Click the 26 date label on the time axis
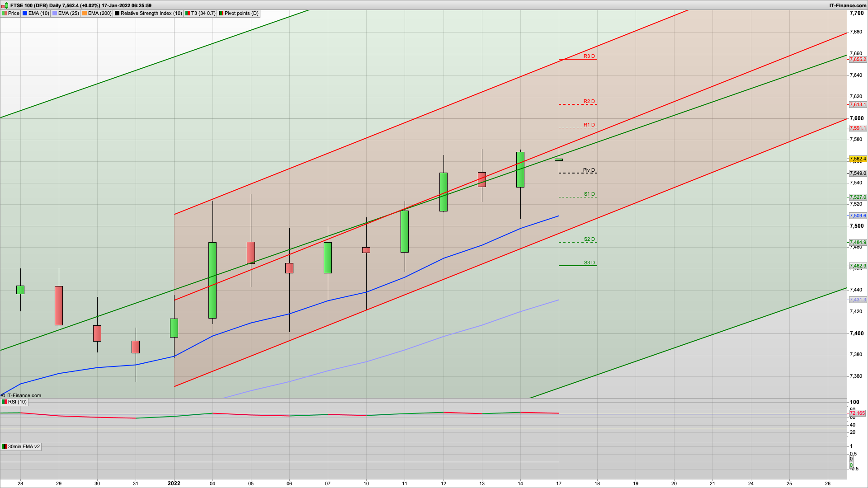The image size is (868, 488). [x=828, y=483]
